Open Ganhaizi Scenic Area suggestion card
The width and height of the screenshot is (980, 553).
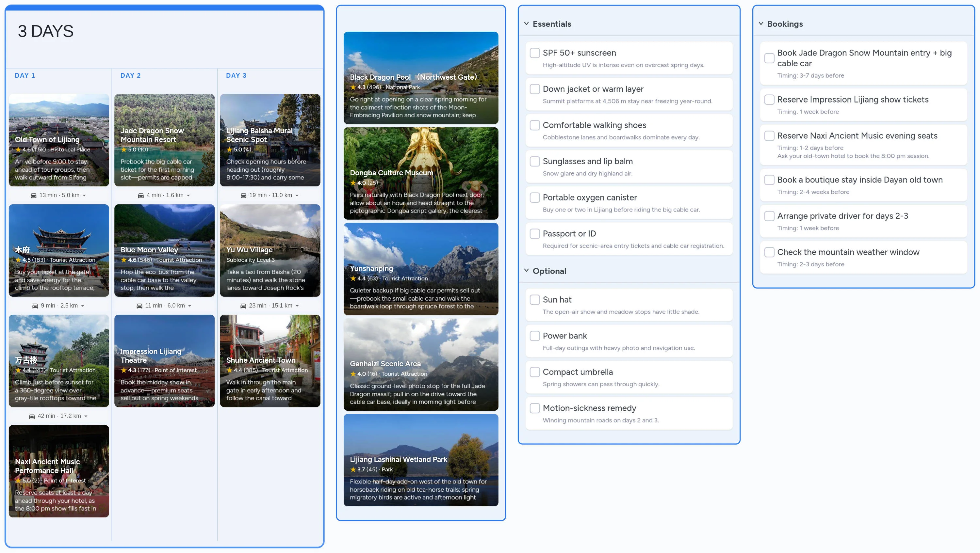click(421, 365)
